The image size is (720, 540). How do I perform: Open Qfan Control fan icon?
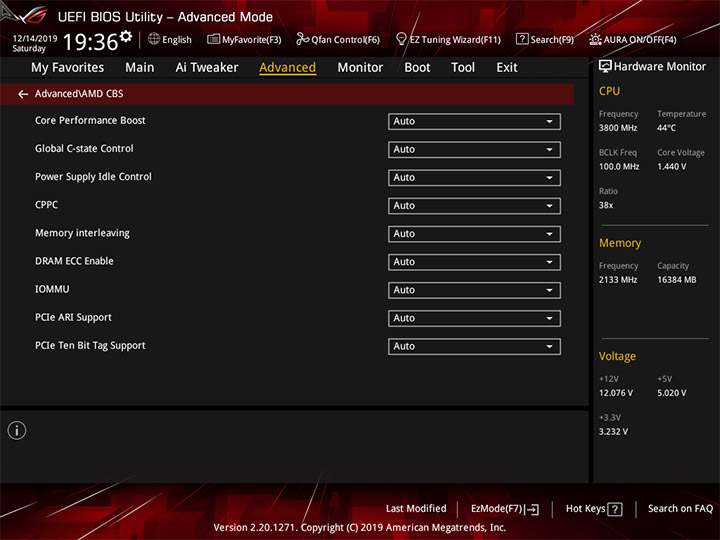coord(302,39)
